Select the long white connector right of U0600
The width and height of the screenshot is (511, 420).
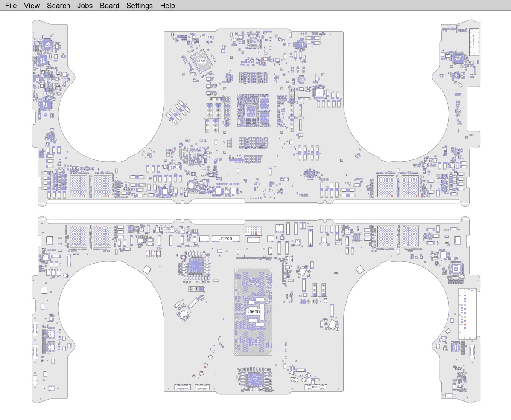(x=467, y=313)
